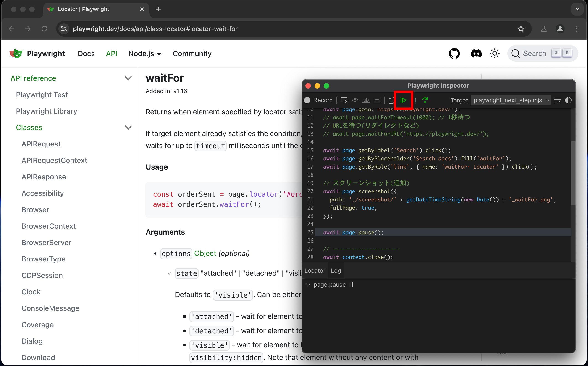
Task: Open the Target file dropdown
Action: [x=511, y=100]
